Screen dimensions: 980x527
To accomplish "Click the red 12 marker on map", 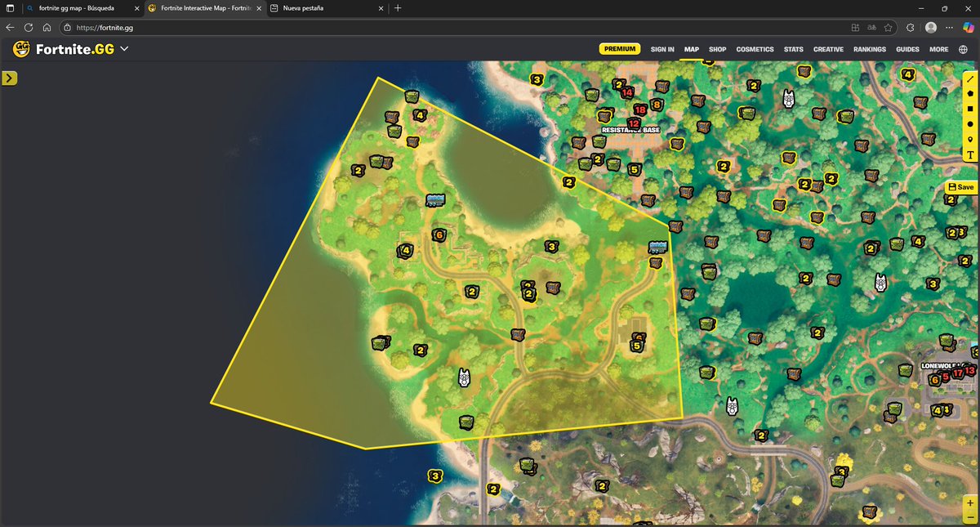I will point(633,123).
